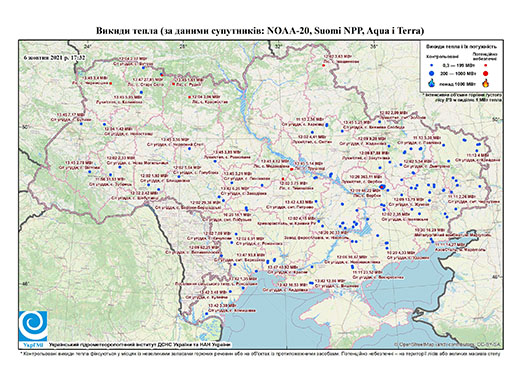The width and height of the screenshot is (520, 368).
Task: Click the small blue dot legend icon
Action: coord(432,66)
